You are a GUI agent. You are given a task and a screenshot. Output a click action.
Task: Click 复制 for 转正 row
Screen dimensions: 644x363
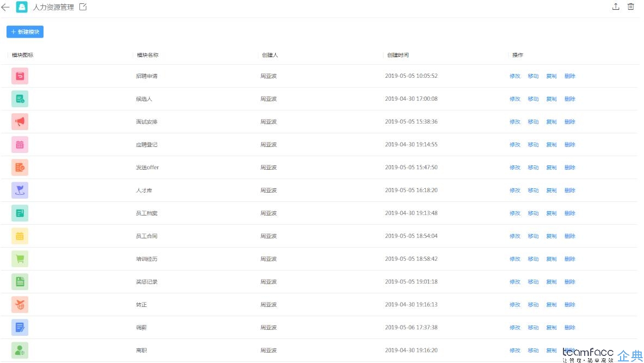click(x=552, y=305)
